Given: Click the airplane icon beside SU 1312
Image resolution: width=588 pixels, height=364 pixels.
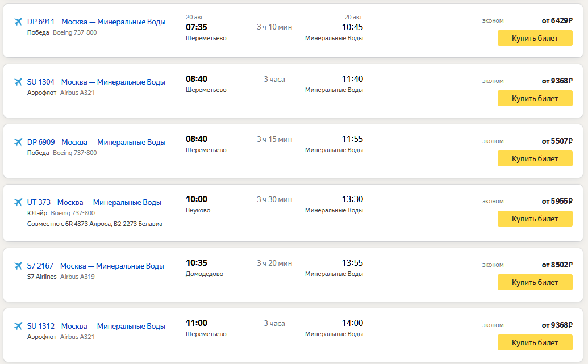Looking at the screenshot, I should coord(18,327).
